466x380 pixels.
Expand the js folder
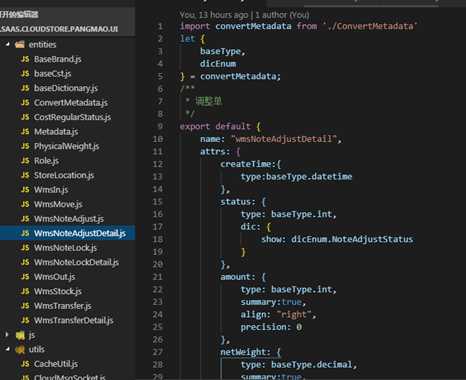7,335
